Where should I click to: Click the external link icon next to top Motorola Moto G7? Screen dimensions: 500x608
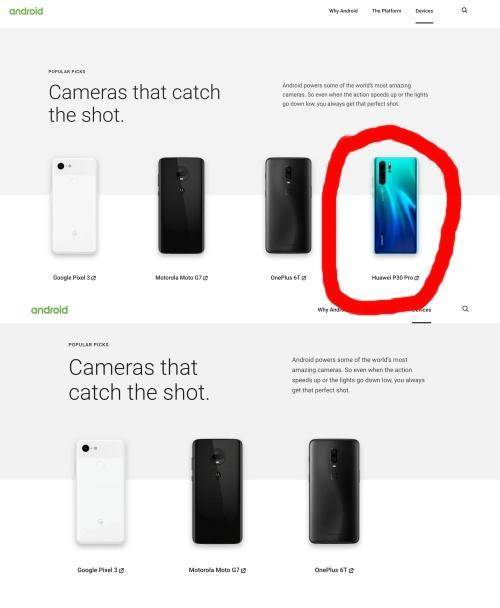point(206,278)
